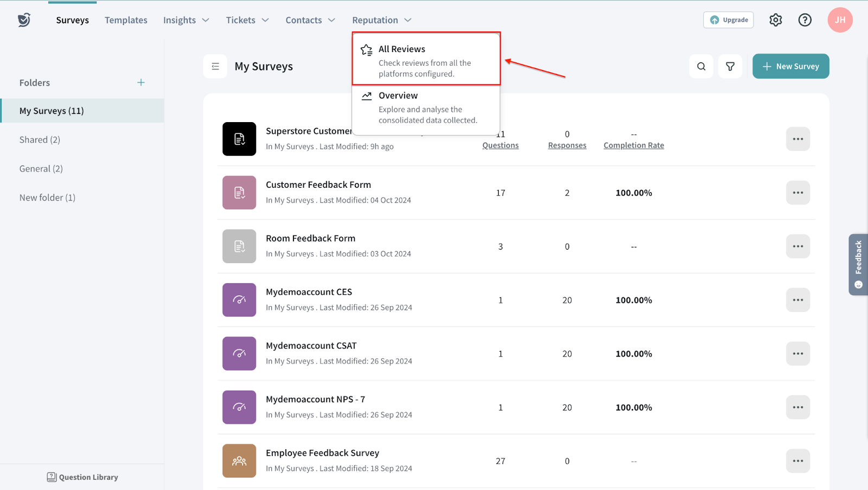Open the survey filter funnel icon
Screen dimensions: 868x490
coord(730,66)
